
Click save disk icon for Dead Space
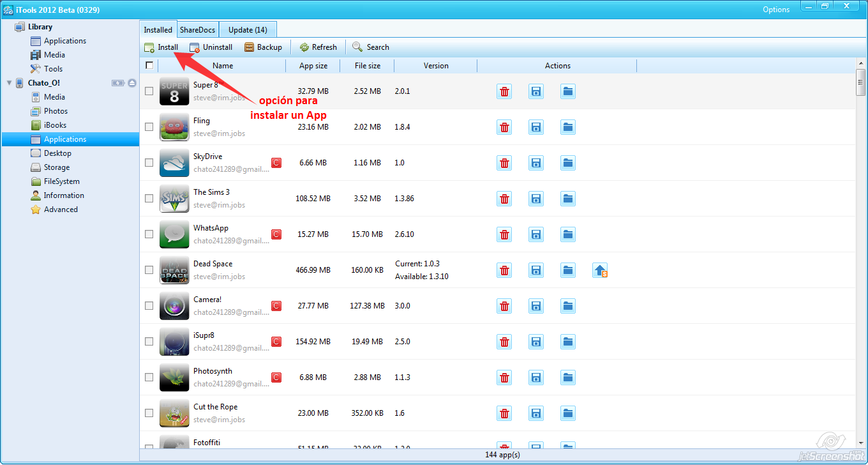[x=536, y=270]
